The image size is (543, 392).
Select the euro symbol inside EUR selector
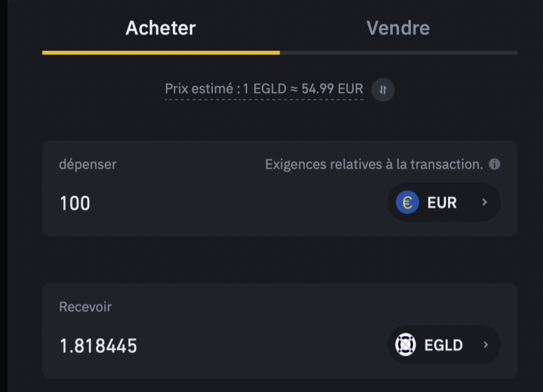coord(407,202)
